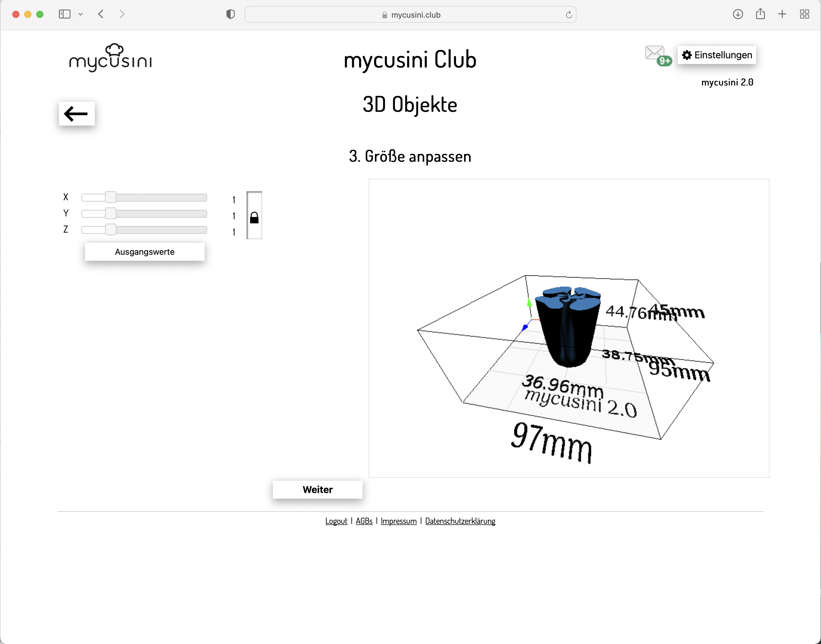Click the Logout link

336,521
